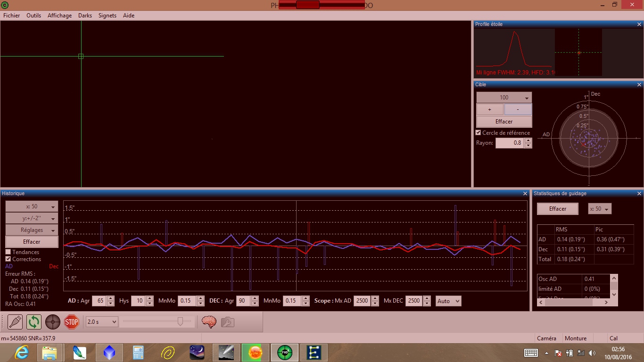Click Effacer in the Cible panel
The height and width of the screenshot is (362, 644).
tap(504, 122)
